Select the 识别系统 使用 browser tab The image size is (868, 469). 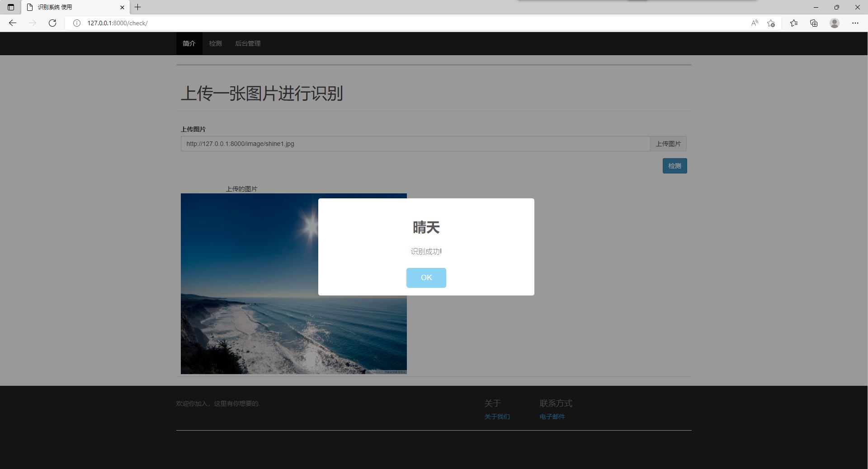pyautogui.click(x=75, y=7)
